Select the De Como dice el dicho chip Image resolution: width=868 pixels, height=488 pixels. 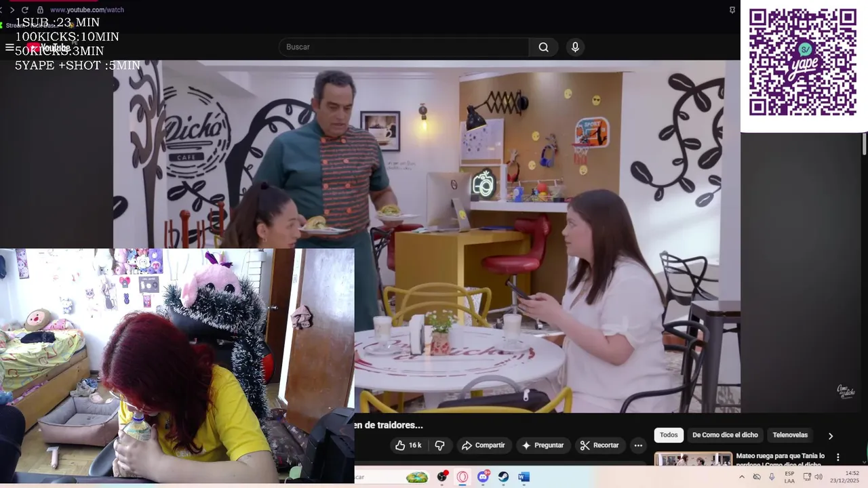(725, 435)
